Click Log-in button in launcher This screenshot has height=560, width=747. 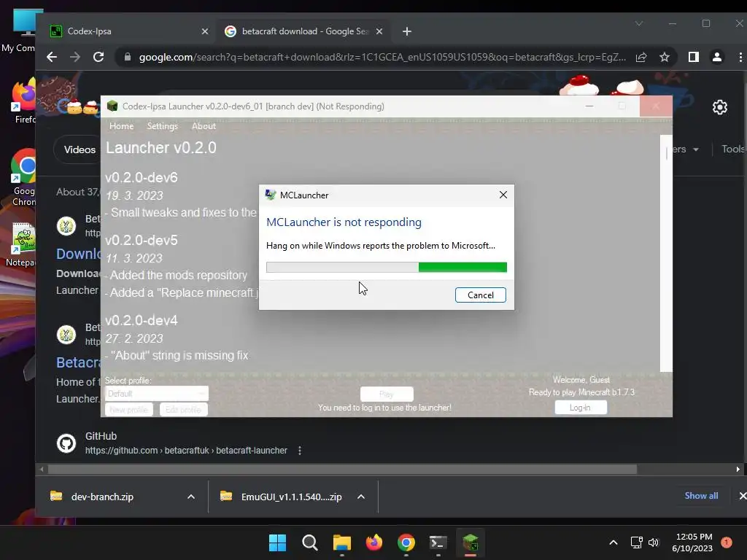(580, 408)
